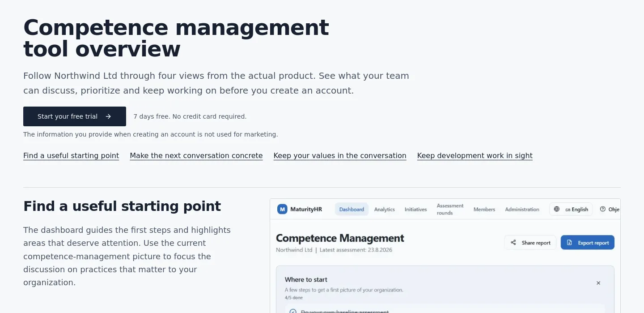Click the not used for marketing notice
The height and width of the screenshot is (313, 644).
click(x=151, y=134)
